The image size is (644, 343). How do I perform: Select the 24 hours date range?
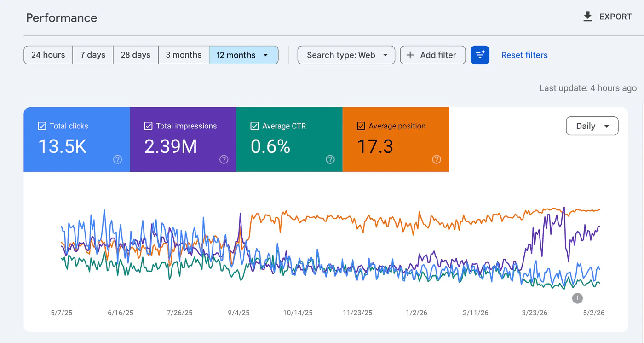point(48,55)
